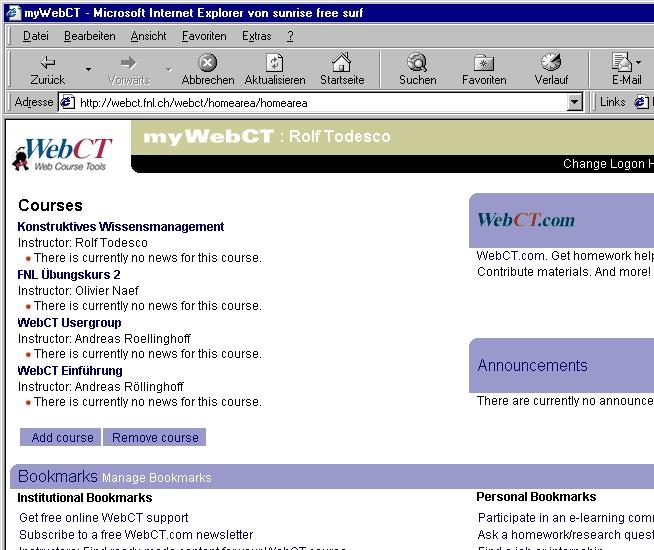Open the Vorwärts history dropdown arrow

169,69
